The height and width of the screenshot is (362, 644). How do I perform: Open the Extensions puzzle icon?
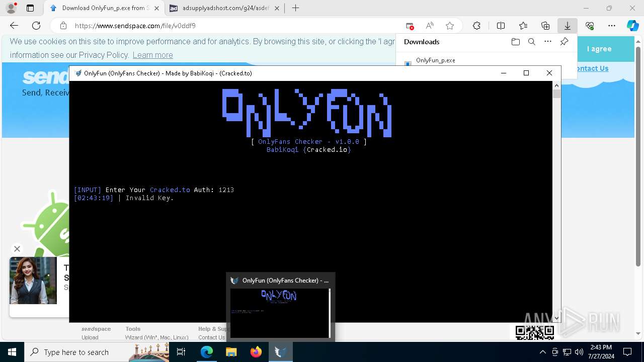point(476,26)
